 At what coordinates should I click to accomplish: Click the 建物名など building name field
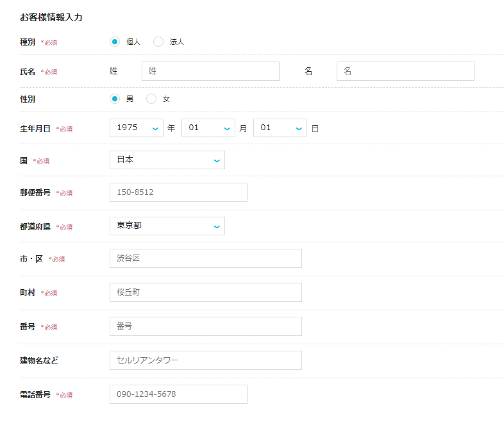coord(206,360)
